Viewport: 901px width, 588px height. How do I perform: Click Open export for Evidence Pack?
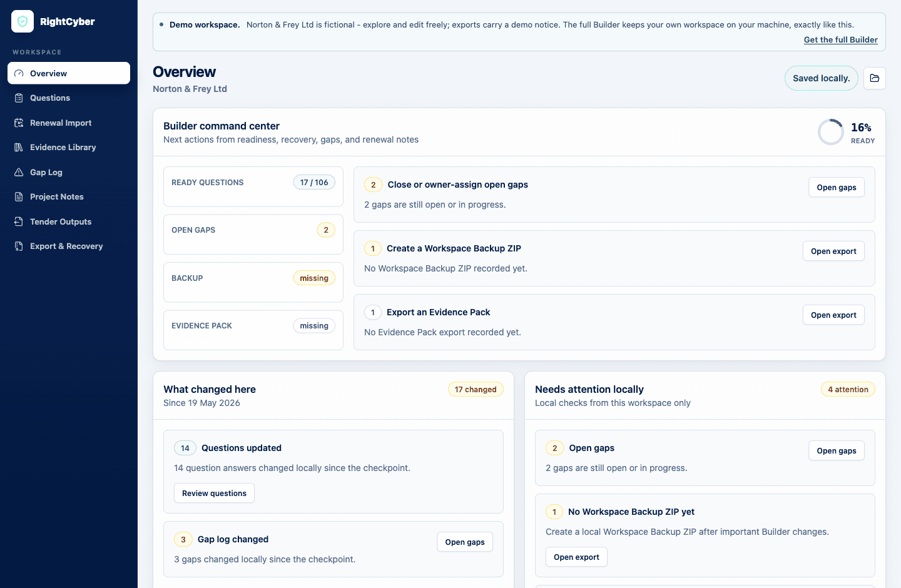point(833,315)
